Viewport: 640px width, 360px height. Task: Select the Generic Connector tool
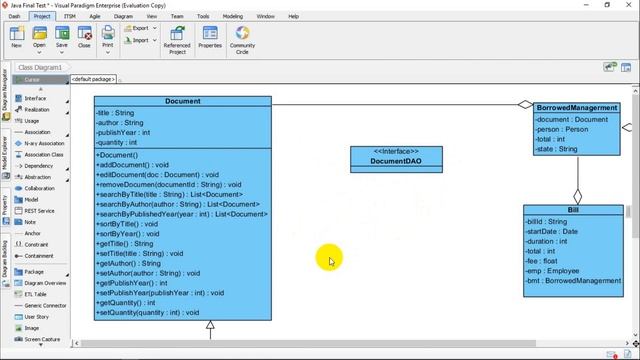[x=45, y=305]
